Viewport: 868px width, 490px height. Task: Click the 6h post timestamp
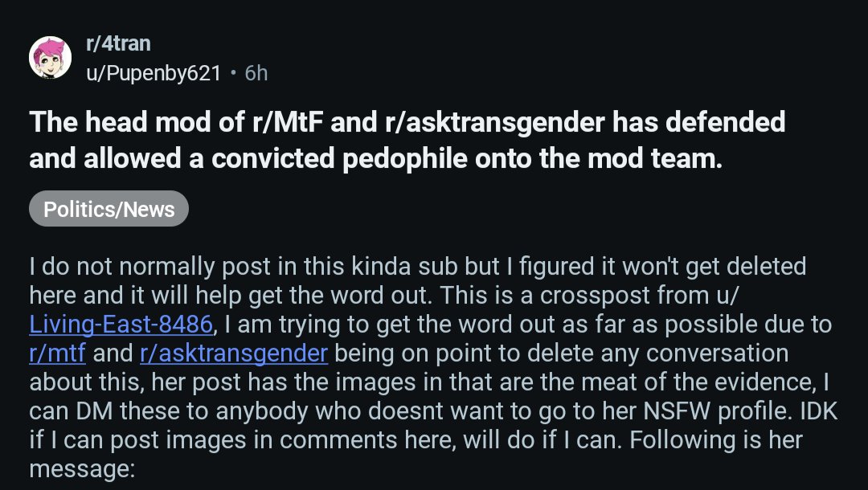coord(256,74)
